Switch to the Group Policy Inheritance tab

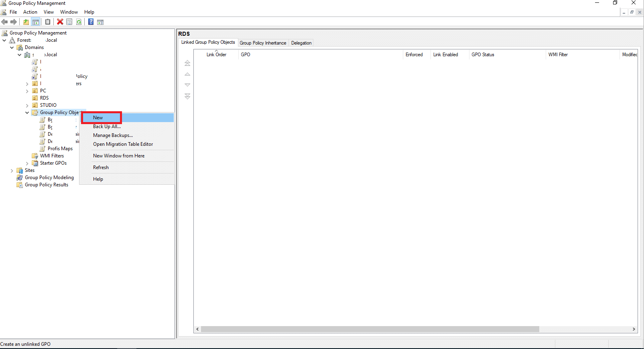(263, 43)
